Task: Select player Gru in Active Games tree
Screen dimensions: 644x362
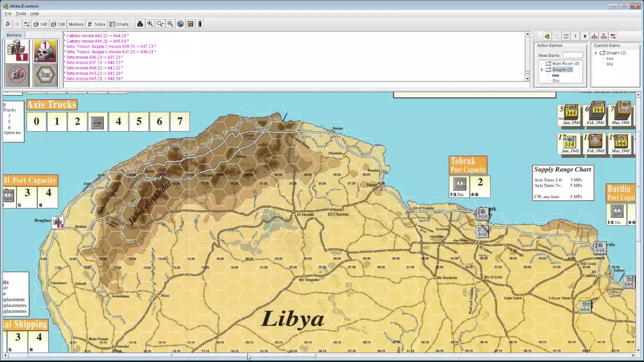Action: (555, 80)
